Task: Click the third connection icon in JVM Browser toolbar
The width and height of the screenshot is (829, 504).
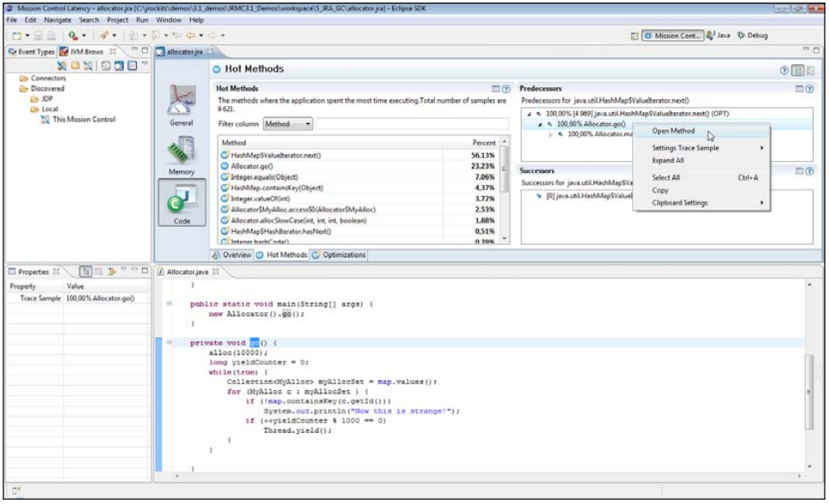Action: tap(87, 66)
